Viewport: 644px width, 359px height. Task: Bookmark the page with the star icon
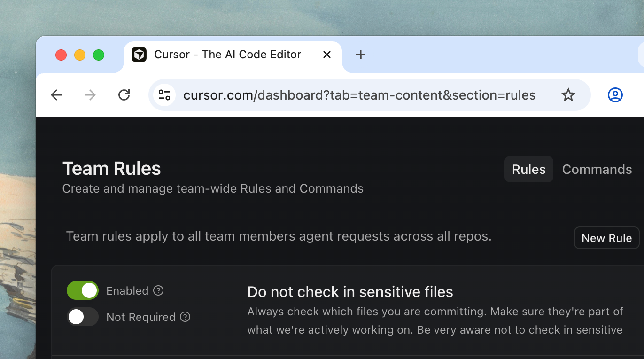(x=568, y=95)
